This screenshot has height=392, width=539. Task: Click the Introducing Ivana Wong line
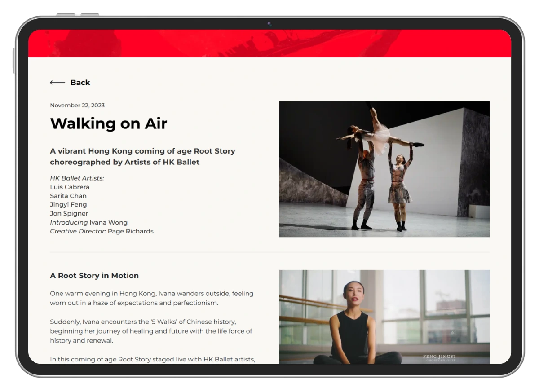point(89,222)
